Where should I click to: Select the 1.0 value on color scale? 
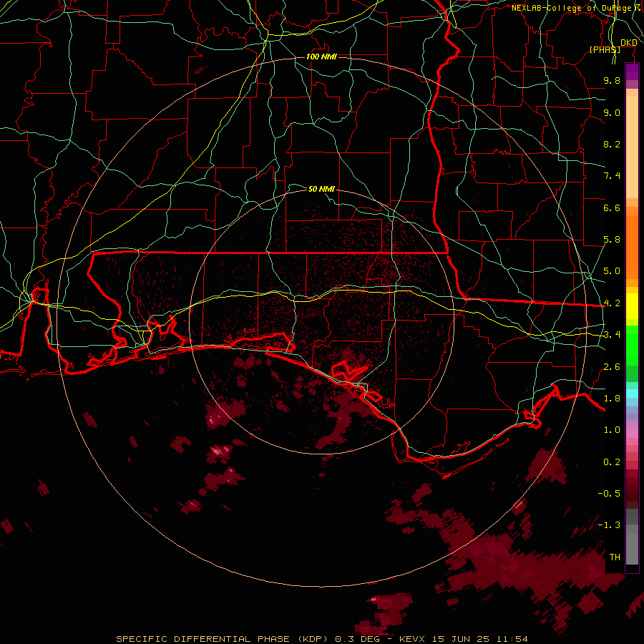pyautogui.click(x=612, y=430)
